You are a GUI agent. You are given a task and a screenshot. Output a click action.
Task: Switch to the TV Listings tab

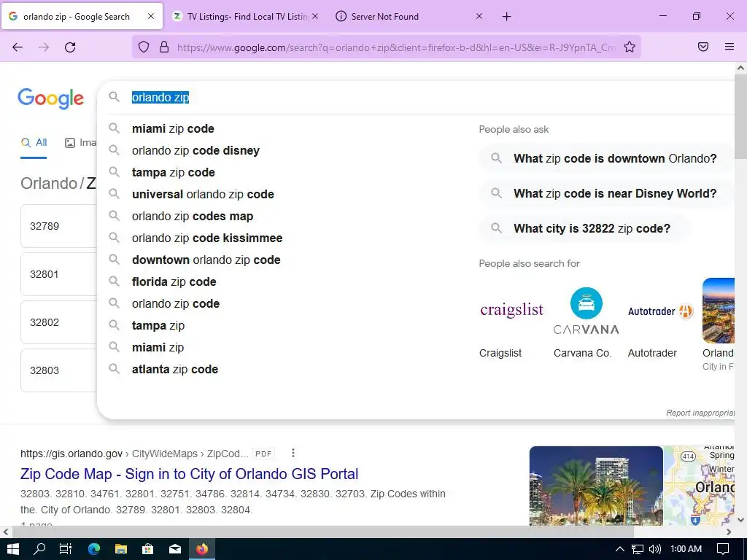pyautogui.click(x=247, y=17)
